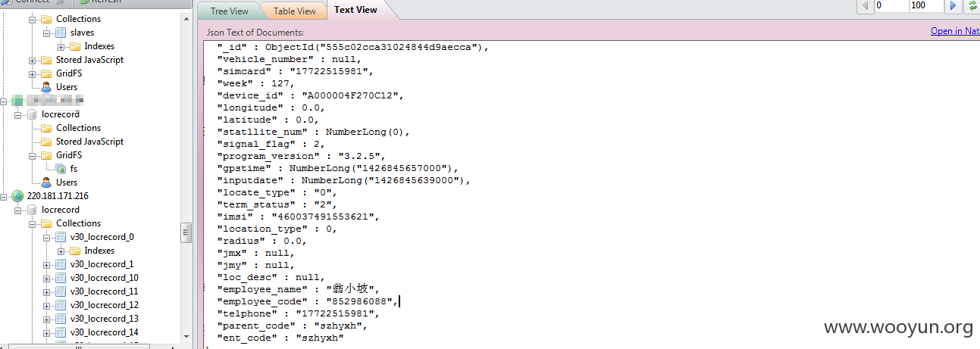Image resolution: width=980 pixels, height=349 pixels.
Task: Expand the v30_locrecord_1 collection
Action: point(46,264)
